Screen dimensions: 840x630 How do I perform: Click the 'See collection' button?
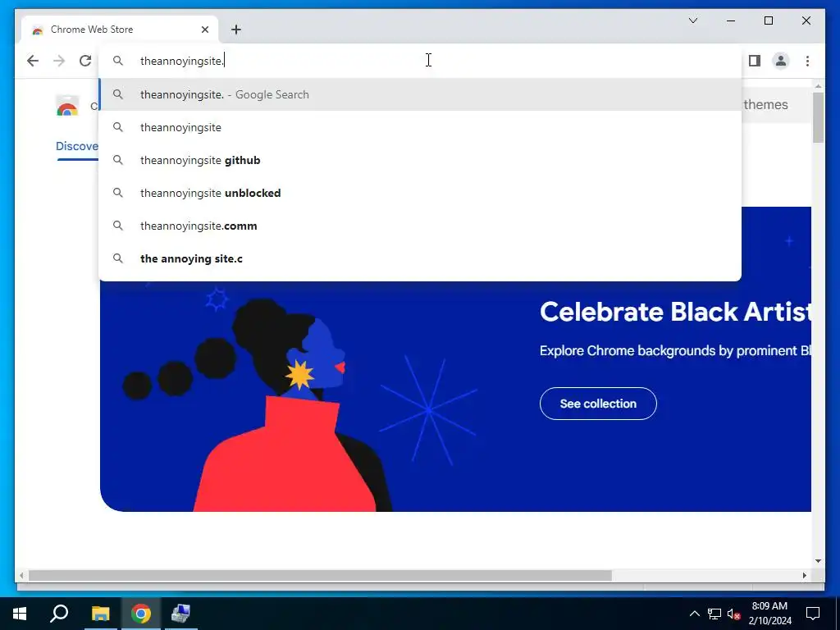coord(598,404)
